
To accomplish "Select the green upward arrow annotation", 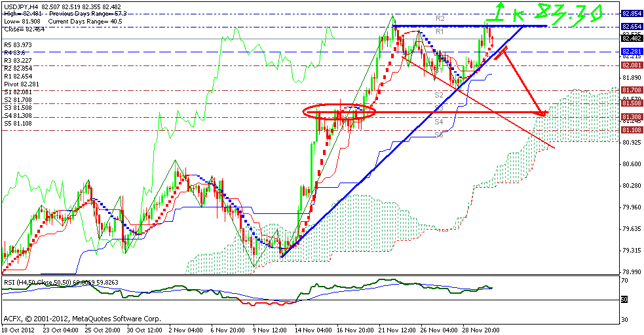I will 499,10.
